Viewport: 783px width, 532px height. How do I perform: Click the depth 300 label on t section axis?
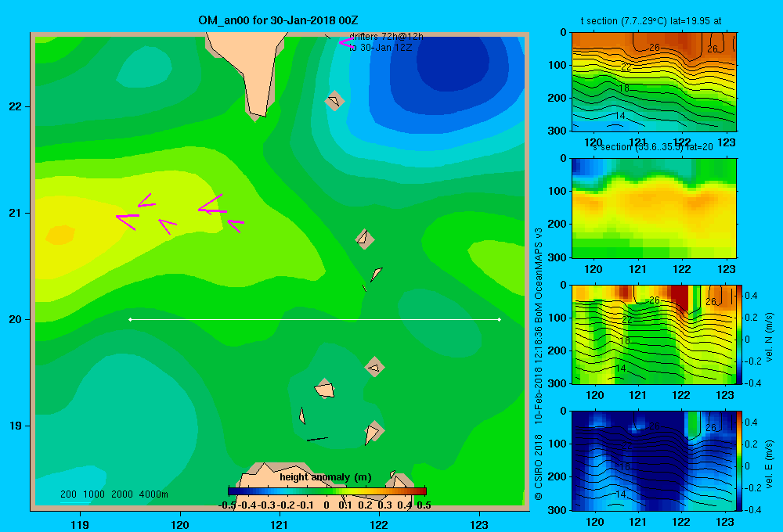[x=558, y=131]
